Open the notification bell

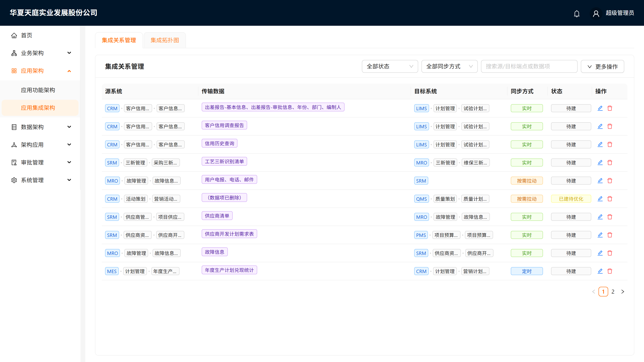[577, 13]
